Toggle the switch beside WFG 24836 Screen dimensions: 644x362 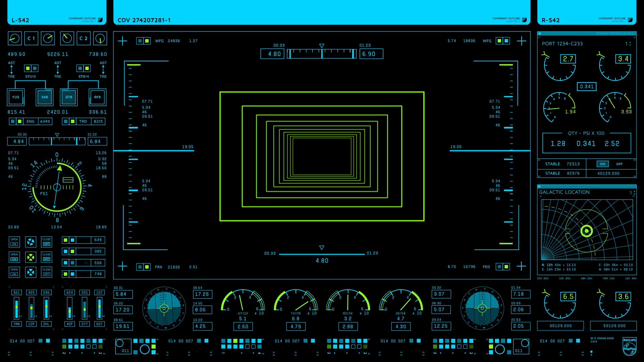click(143, 41)
